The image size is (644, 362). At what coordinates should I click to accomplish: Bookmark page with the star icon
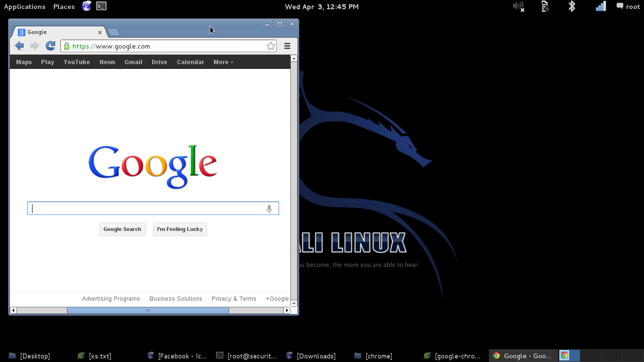(271, 46)
